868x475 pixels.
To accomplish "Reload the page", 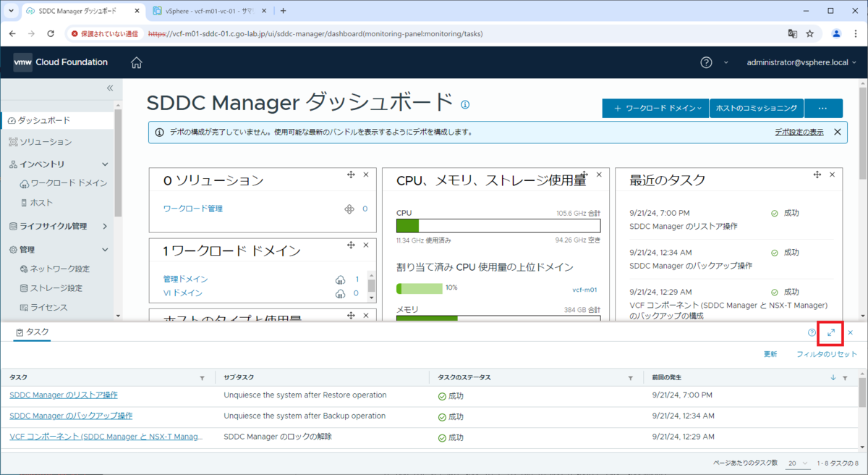I will pyautogui.click(x=51, y=33).
